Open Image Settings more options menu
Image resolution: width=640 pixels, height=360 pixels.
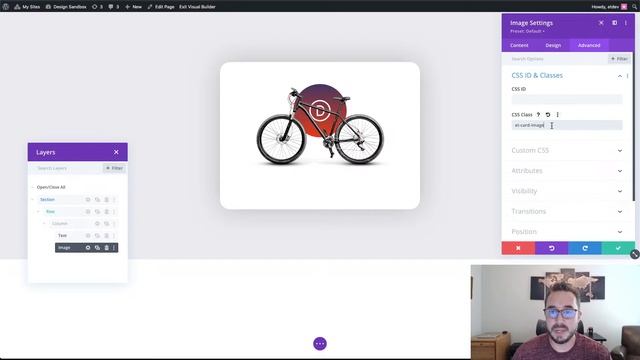tap(626, 23)
